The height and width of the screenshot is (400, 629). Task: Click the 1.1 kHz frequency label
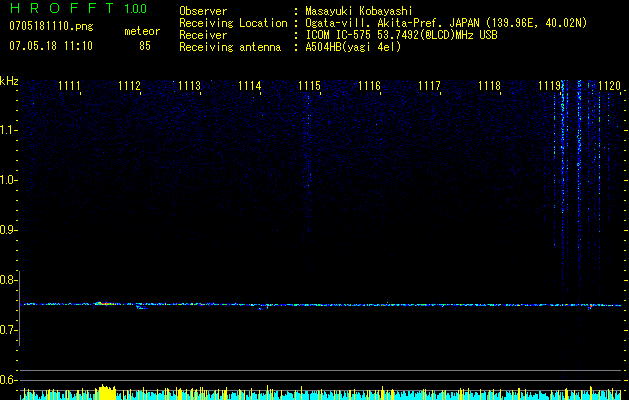click(7, 130)
